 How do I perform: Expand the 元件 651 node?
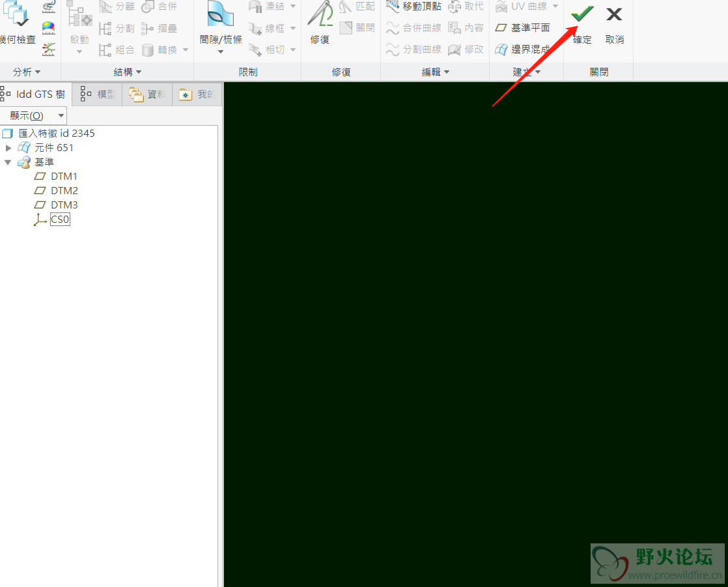[x=8, y=148]
